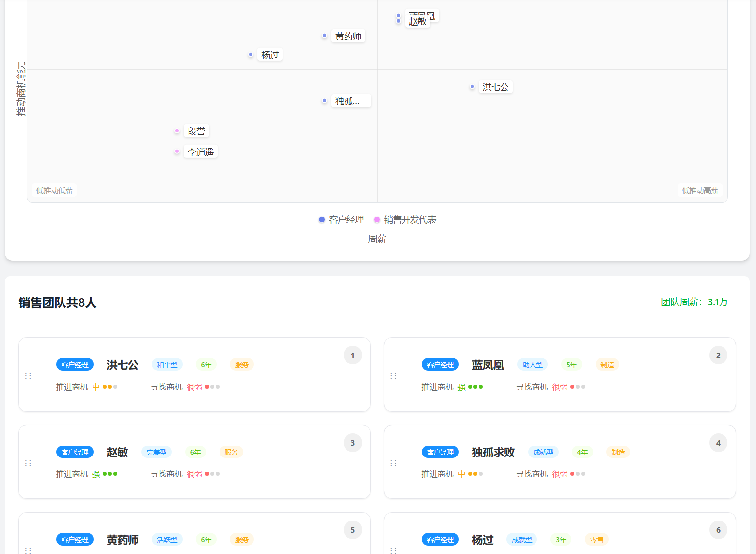Image resolution: width=756 pixels, height=554 pixels.
Task: Click the 段誉 label in chart
Action: (x=196, y=131)
